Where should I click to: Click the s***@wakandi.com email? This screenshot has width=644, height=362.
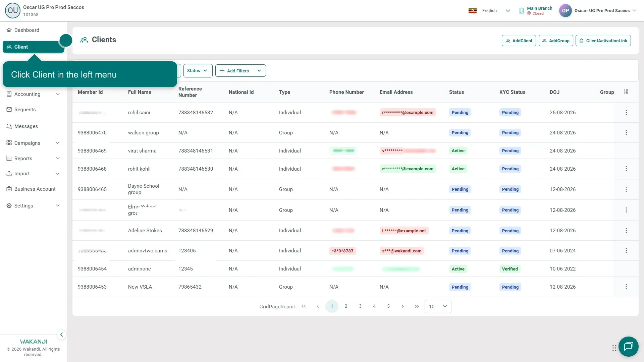tap(402, 251)
